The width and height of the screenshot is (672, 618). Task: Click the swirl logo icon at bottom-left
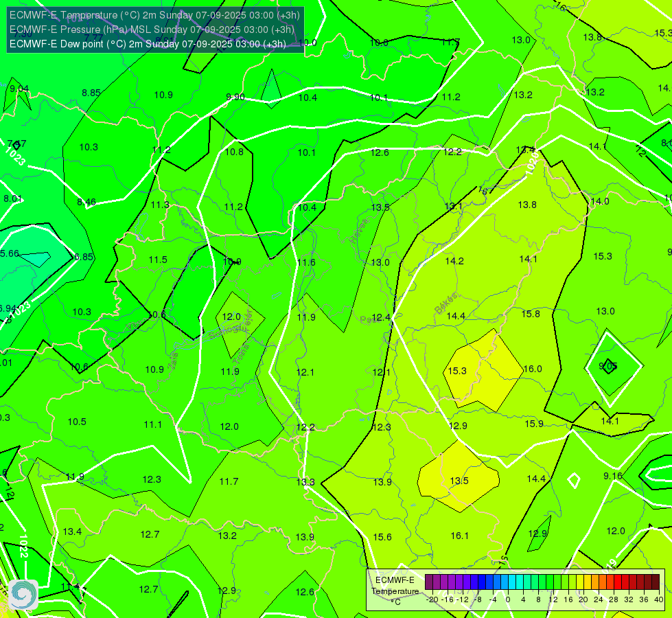coord(23,595)
